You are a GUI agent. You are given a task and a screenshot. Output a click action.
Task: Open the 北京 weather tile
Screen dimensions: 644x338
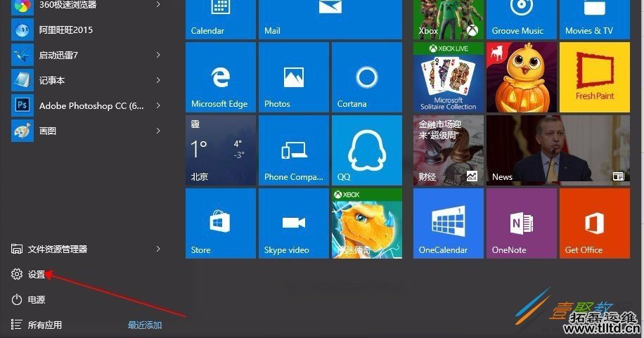click(221, 150)
